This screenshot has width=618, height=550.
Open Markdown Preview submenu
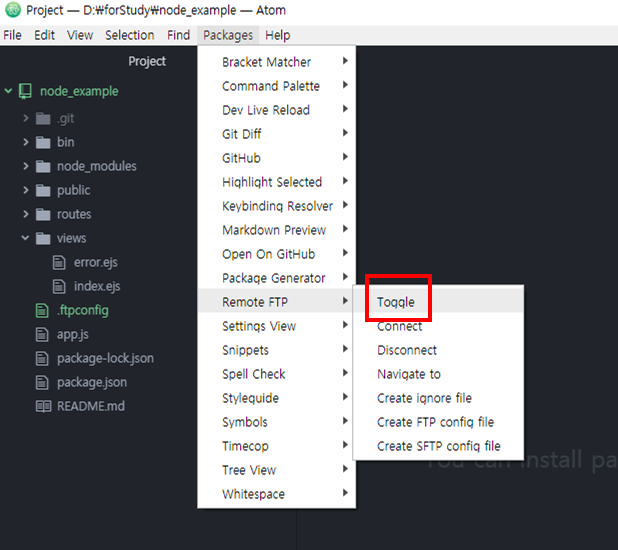pyautogui.click(x=276, y=230)
